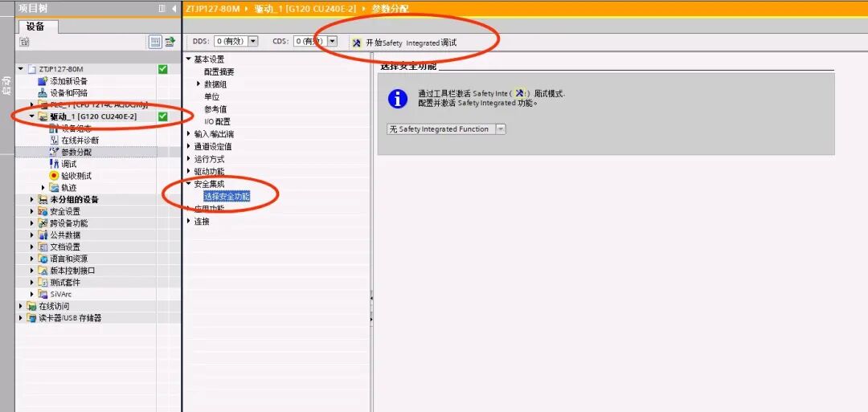The height and width of the screenshot is (412, 868).
Task: Select I/O 配置 in navigation
Action: (x=218, y=121)
